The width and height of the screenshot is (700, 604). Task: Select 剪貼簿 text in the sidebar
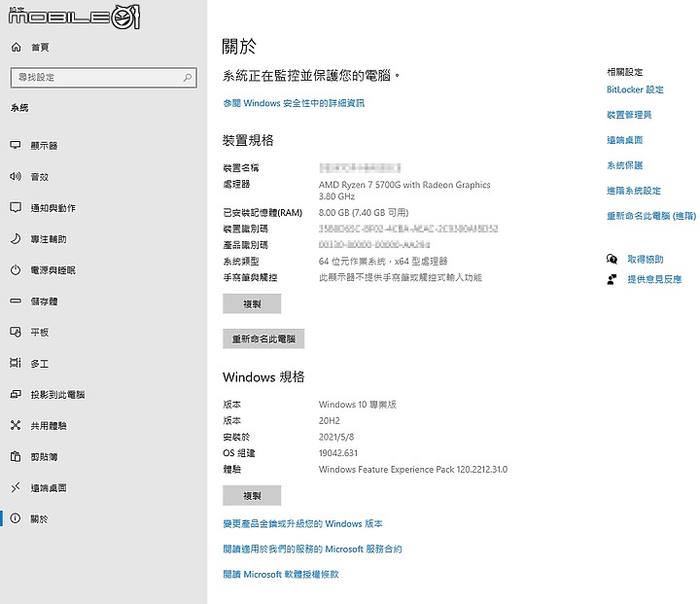(x=44, y=457)
